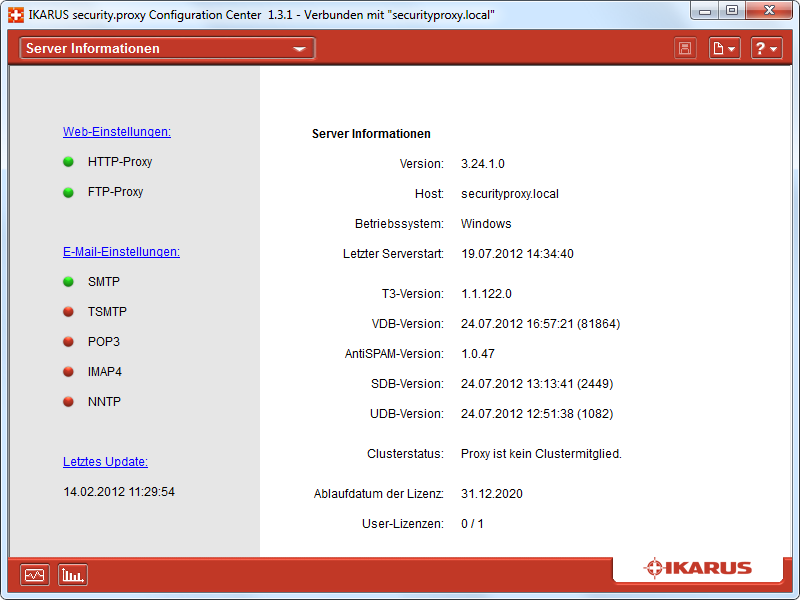Image resolution: width=800 pixels, height=600 pixels.
Task: Select the HTTP-Proxy label
Action: click(x=120, y=162)
